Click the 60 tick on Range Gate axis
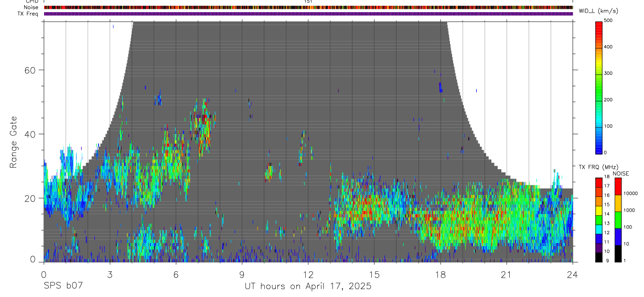The height and width of the screenshot is (297, 644). point(29,70)
